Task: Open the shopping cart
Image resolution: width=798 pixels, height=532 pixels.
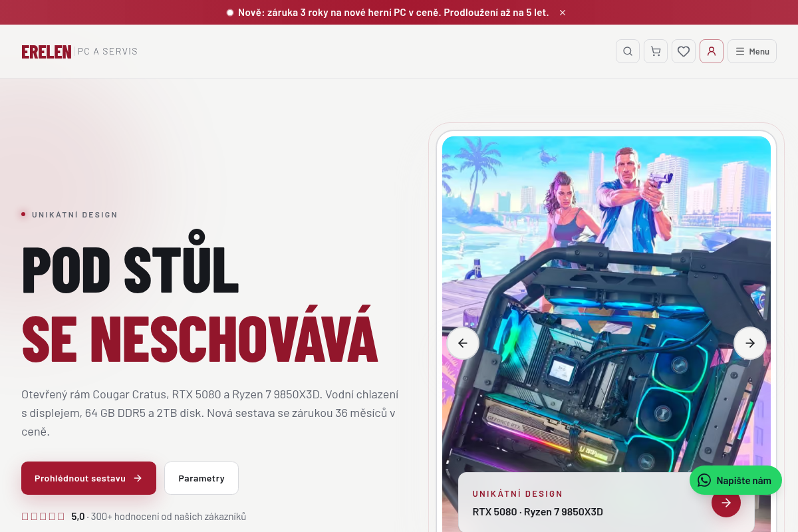Action: [x=656, y=51]
